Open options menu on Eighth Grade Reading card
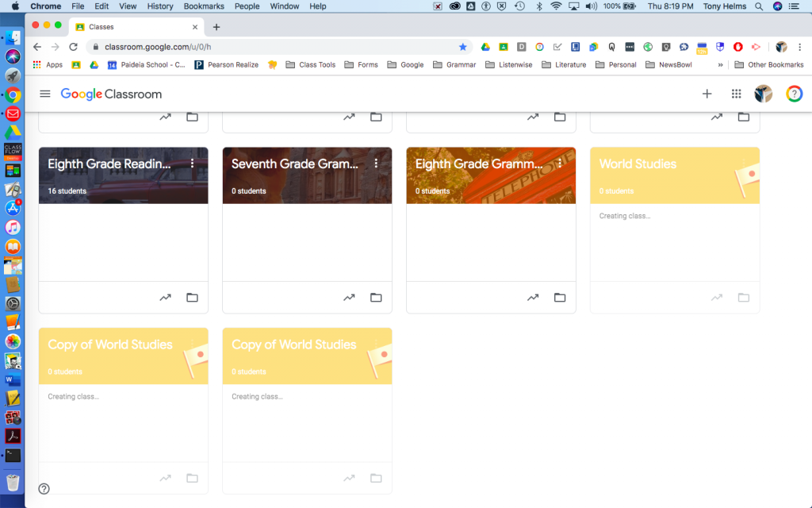The image size is (812, 508). point(193,163)
